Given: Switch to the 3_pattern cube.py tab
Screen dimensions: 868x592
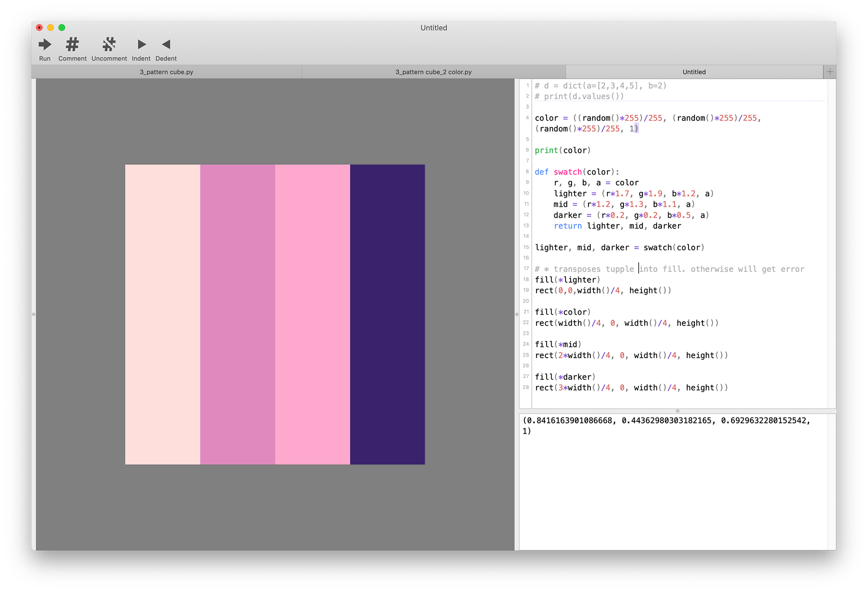Looking at the screenshot, I should pos(166,72).
